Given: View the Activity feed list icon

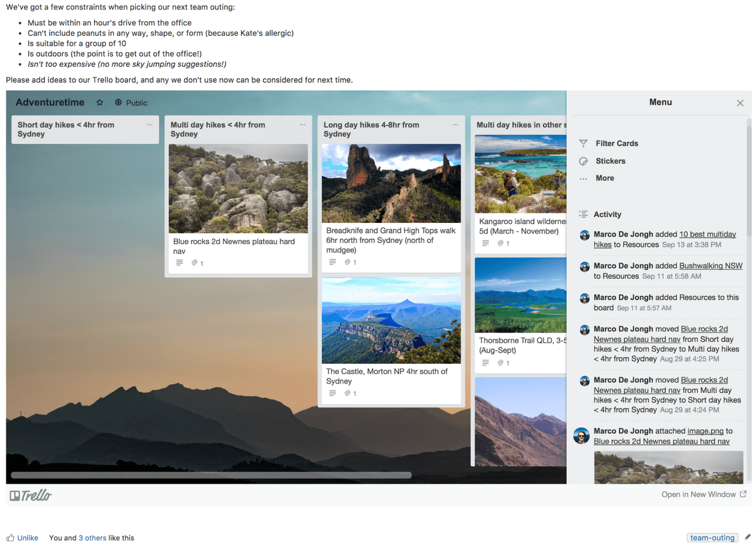Looking at the screenshot, I should click(583, 213).
